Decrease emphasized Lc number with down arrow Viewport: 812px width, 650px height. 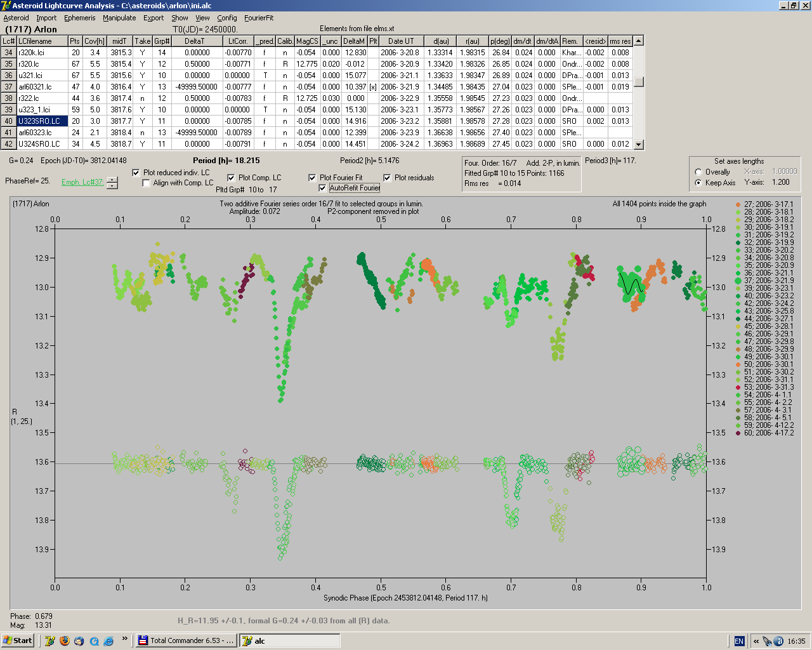tap(112, 186)
